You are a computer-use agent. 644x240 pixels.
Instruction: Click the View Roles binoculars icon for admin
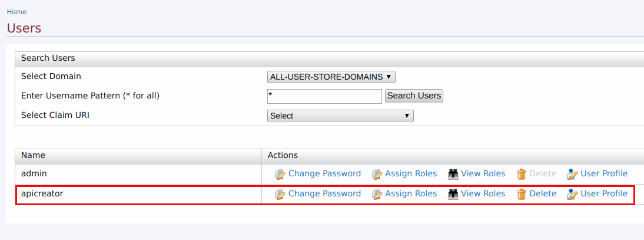click(453, 174)
